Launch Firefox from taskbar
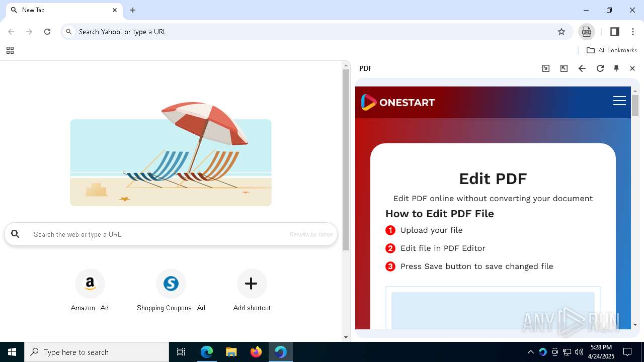644x362 pixels. click(256, 352)
